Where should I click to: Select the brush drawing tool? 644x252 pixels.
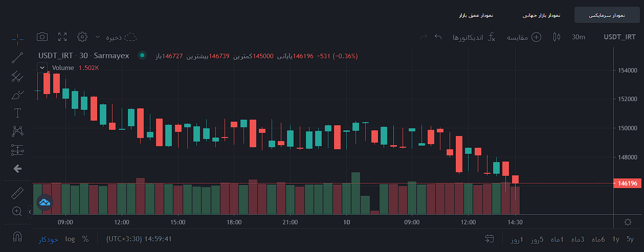coord(17,95)
